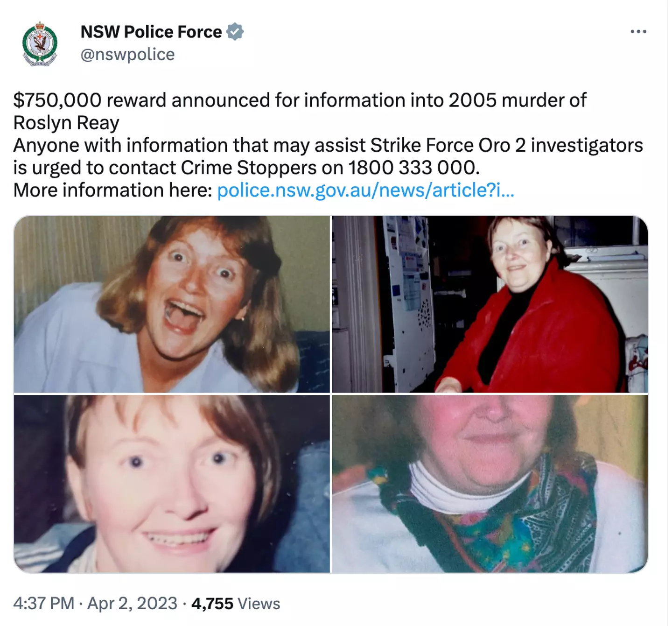Click the Apr 2, 2023 date
This screenshot has width=672, height=626.
132,604
